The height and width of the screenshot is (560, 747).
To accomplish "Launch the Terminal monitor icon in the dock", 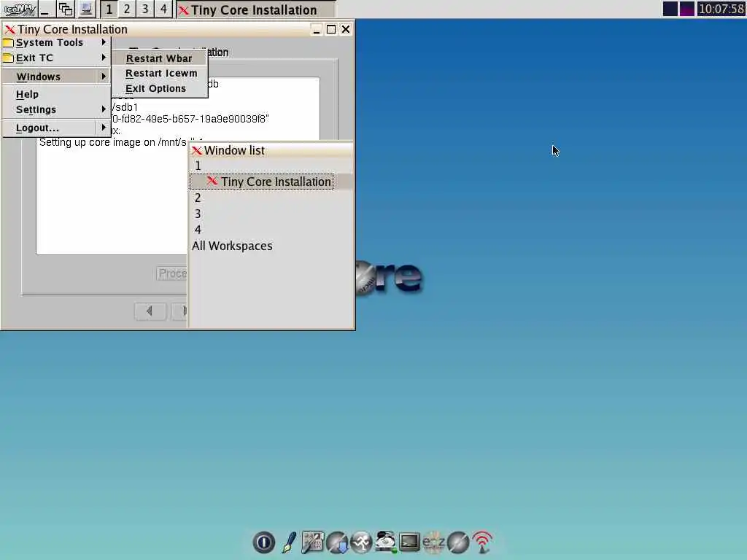I will [x=409, y=542].
